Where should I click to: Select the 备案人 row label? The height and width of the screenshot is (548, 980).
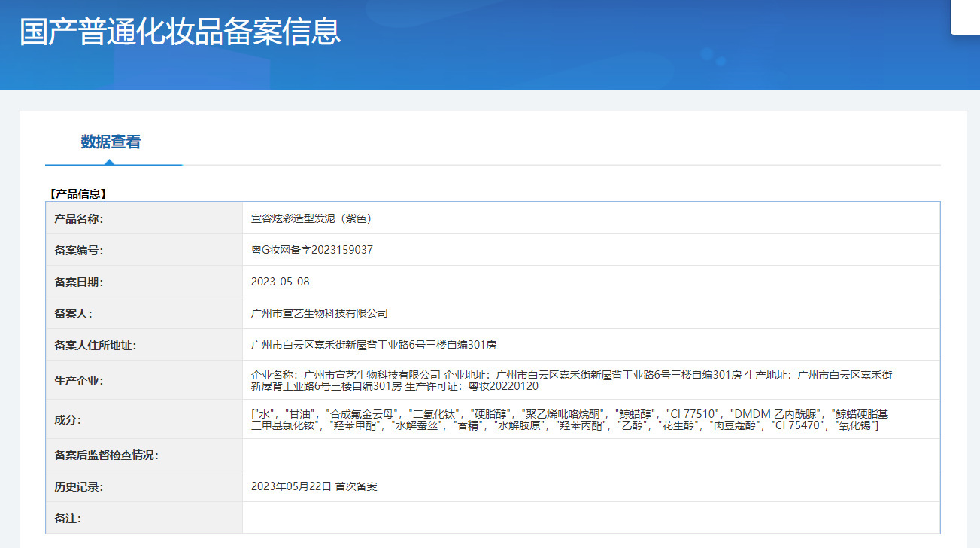(x=74, y=313)
